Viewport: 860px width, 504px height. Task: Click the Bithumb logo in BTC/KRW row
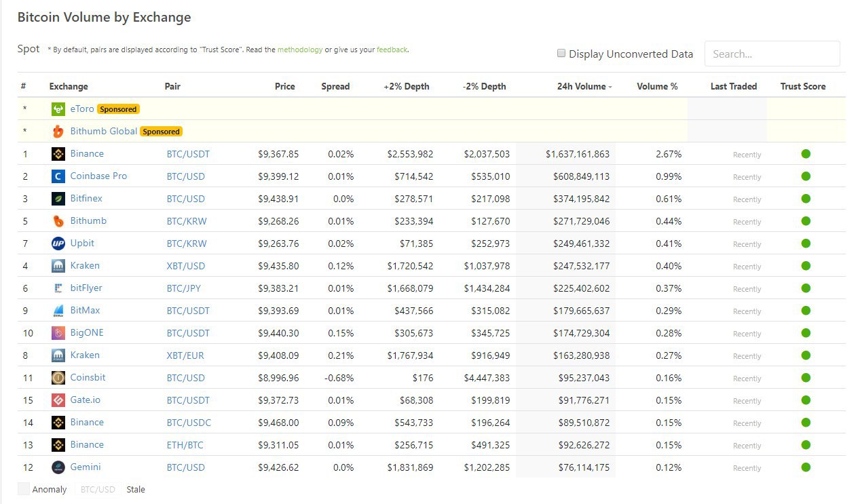58,221
